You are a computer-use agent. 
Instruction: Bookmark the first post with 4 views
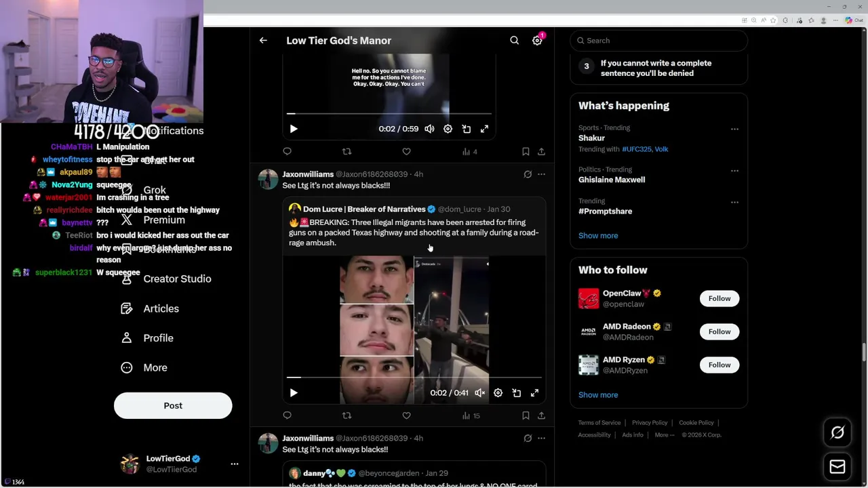tap(526, 152)
